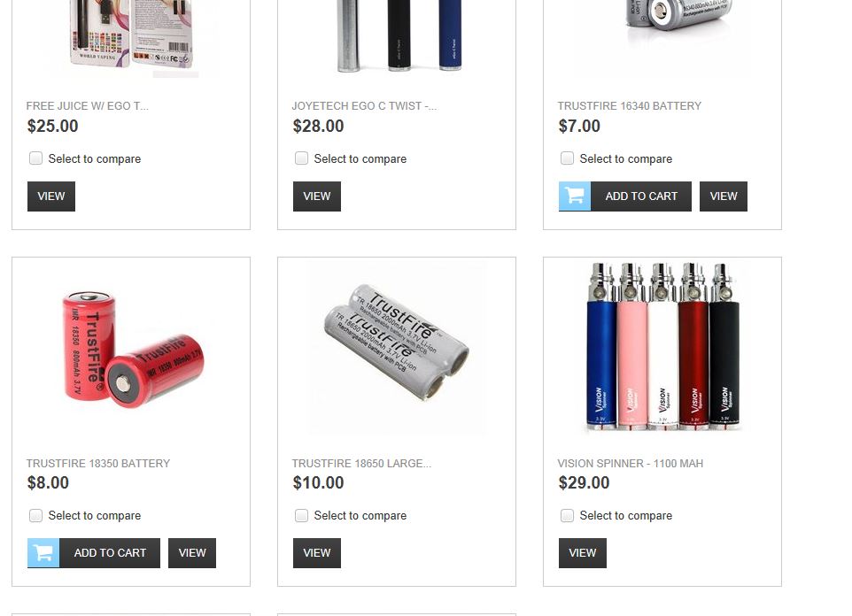
Task: Open gray TrustFire 18650 batteries image
Action: click(x=397, y=348)
